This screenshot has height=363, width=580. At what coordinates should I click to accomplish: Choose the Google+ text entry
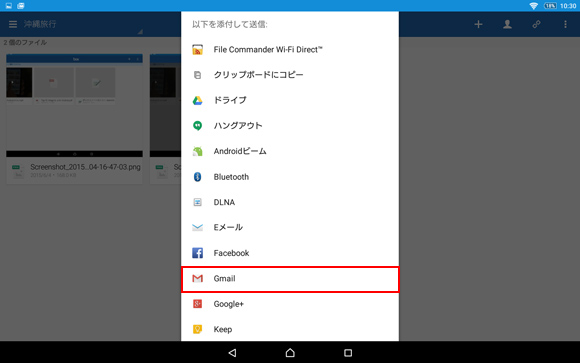coord(229,304)
